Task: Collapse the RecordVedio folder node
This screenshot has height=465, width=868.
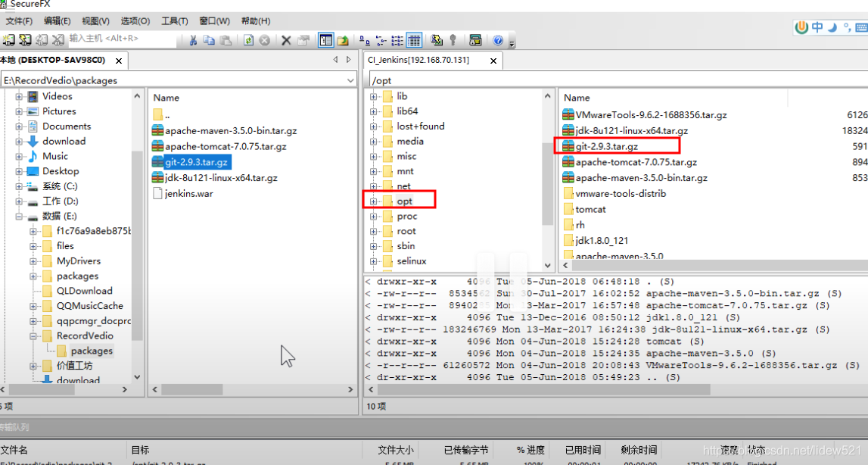Action: (x=33, y=335)
